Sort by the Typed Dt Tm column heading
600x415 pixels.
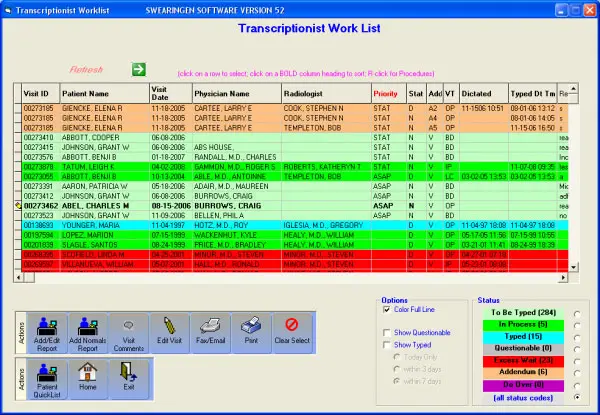533,93
